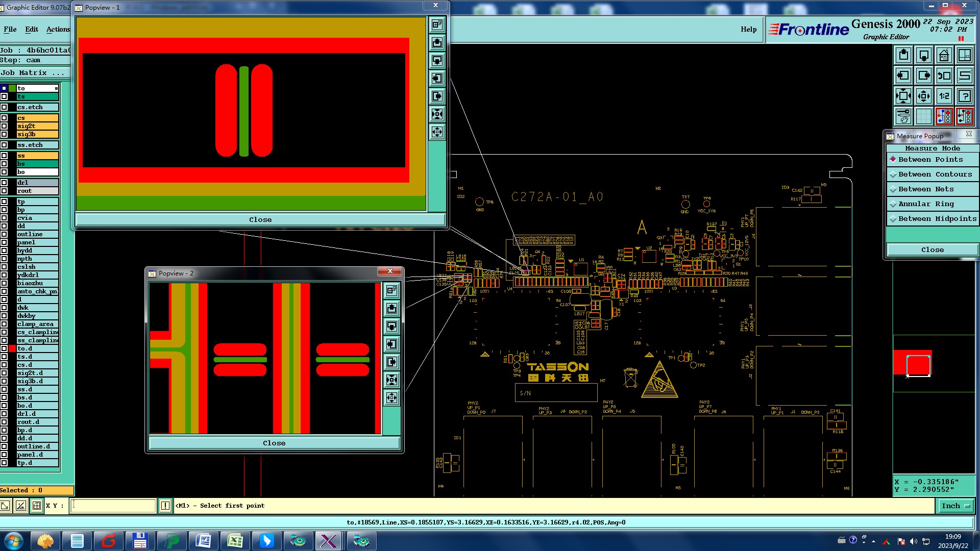The image size is (980, 551).
Task: Click the green color swatch of the to layer
Action: coord(12,88)
